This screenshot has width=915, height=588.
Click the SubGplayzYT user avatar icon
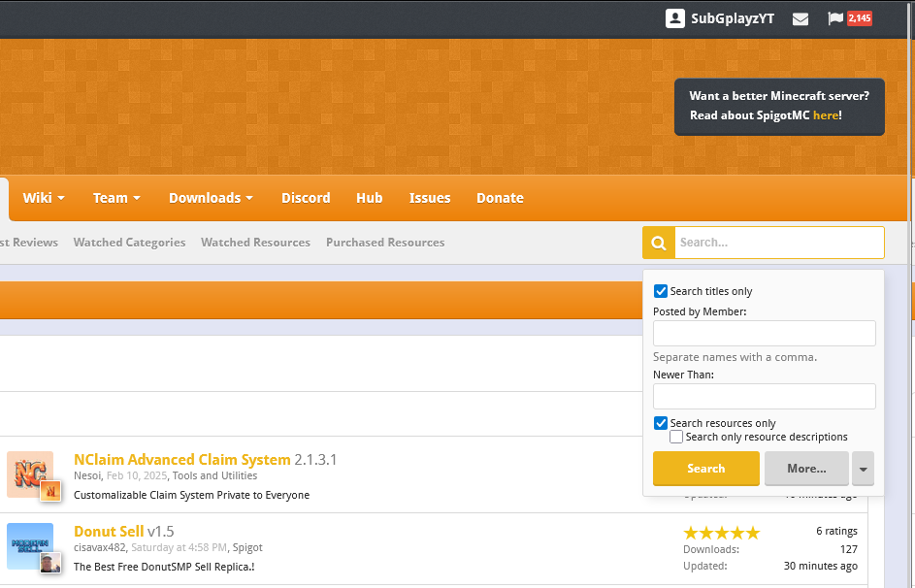point(675,18)
